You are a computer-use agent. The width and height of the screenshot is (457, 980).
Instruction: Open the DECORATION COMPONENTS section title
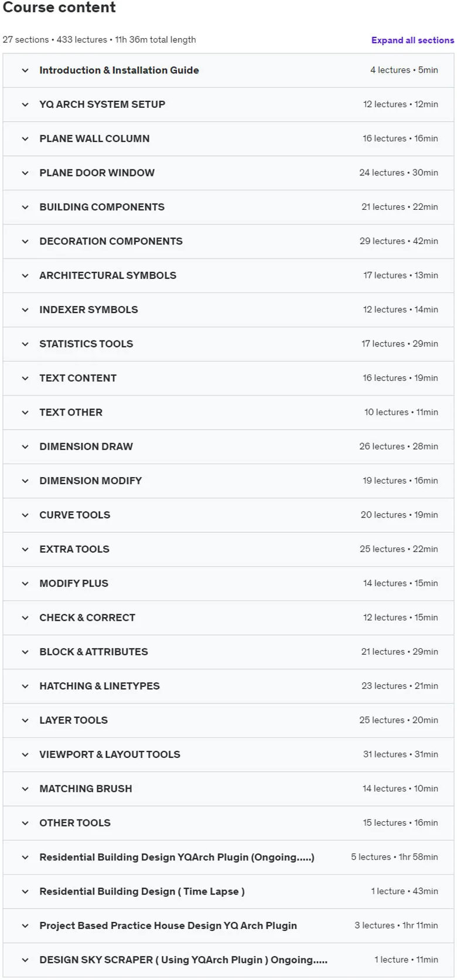(x=111, y=241)
